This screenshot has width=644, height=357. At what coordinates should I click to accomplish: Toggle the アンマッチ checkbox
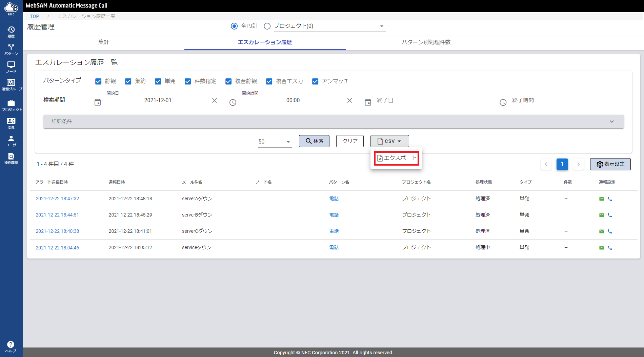tap(315, 81)
